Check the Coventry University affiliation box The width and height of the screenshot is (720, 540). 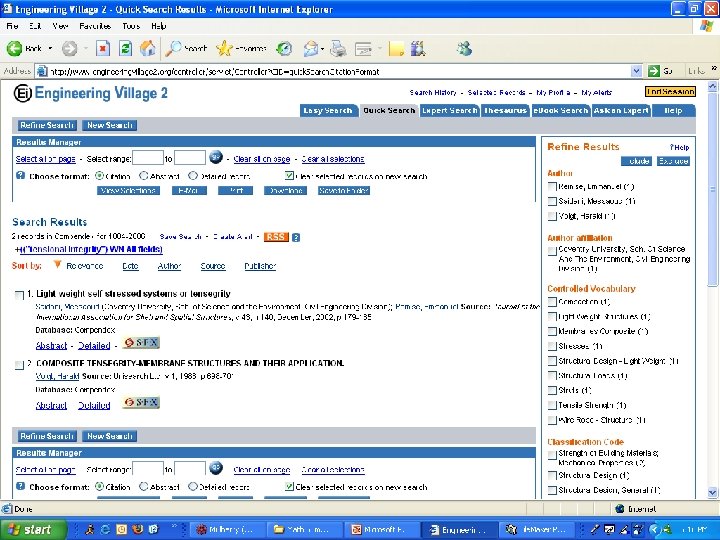[552, 251]
